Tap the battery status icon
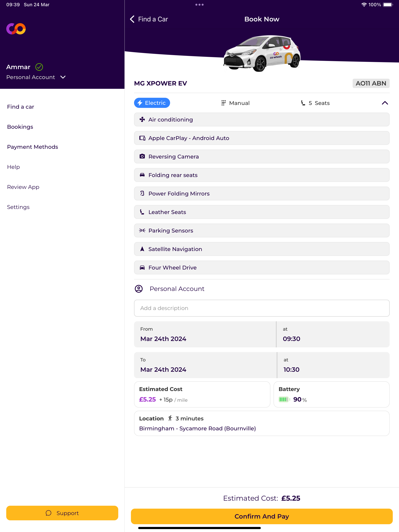Image resolution: width=399 pixels, height=532 pixels. click(x=388, y=4)
